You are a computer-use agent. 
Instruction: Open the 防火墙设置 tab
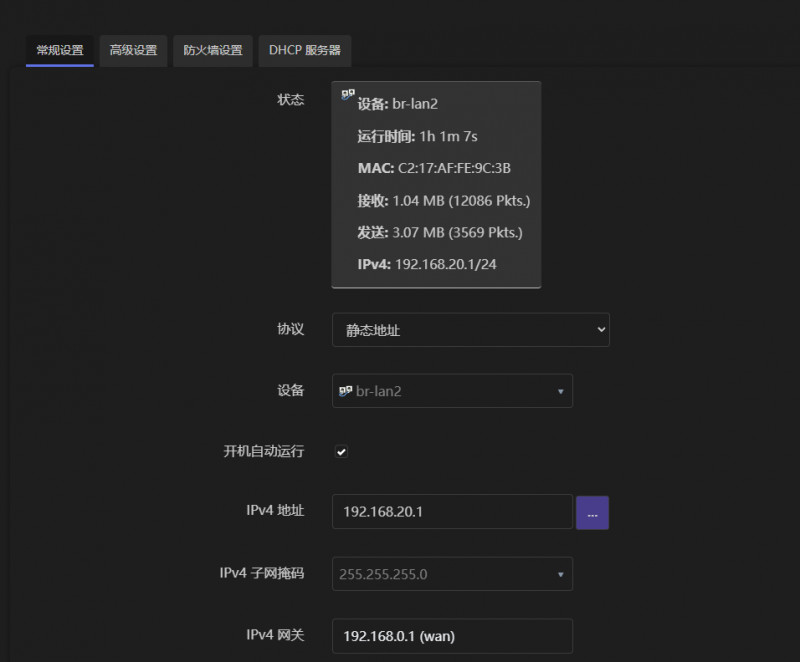click(212, 50)
